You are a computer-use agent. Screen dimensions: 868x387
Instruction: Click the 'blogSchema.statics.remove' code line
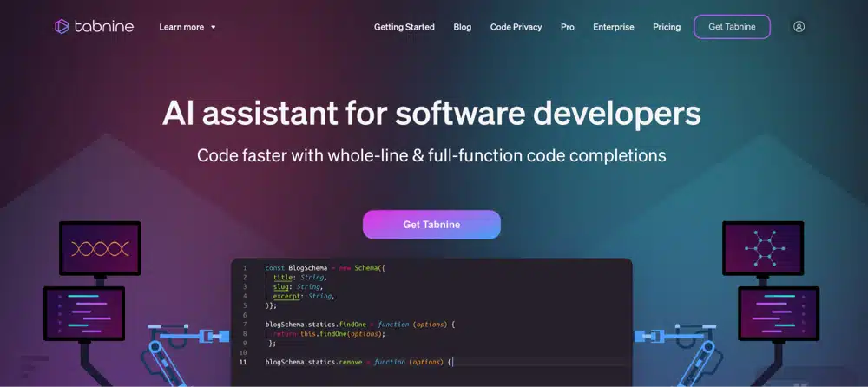click(358, 362)
